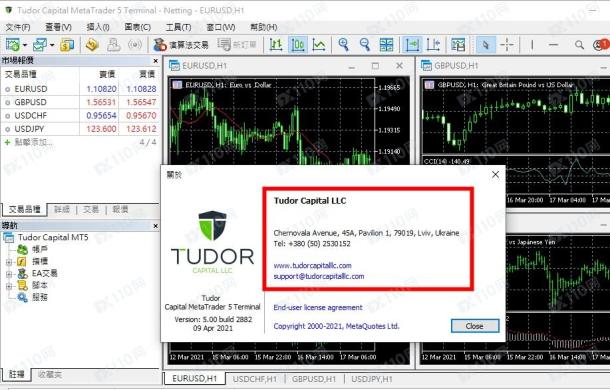Maximize the EURUSD,H1 chart window
The width and height of the screenshot is (610, 390).
point(375,66)
